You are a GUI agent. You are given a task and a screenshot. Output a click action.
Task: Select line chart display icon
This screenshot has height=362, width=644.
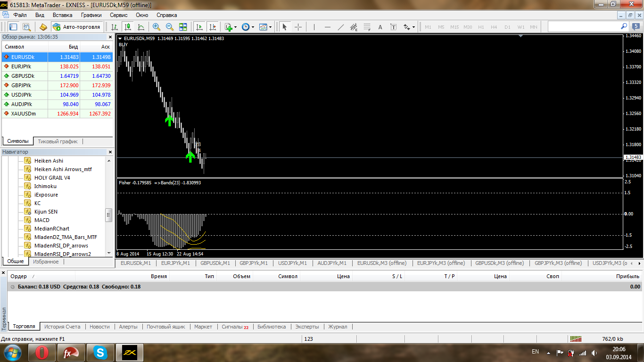pyautogui.click(x=140, y=27)
